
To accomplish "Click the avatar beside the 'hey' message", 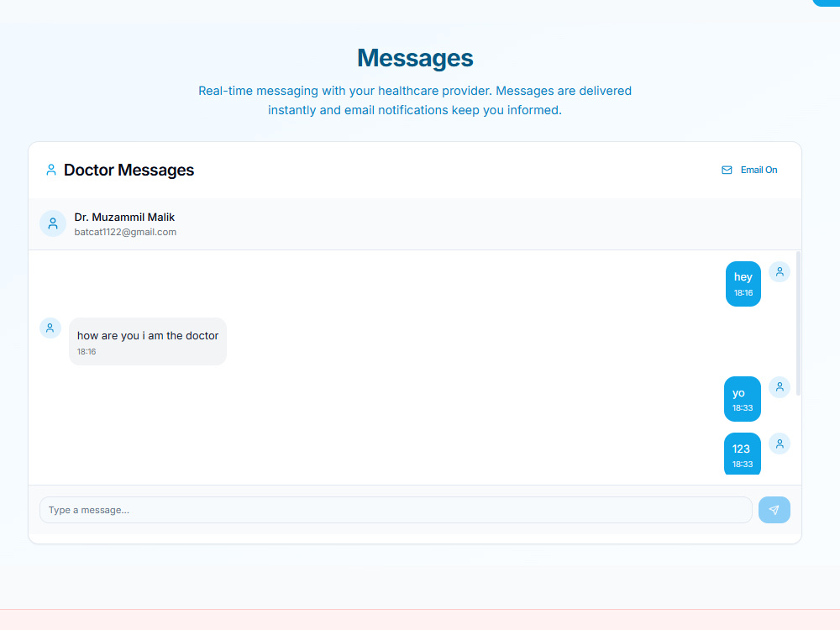I will point(780,272).
